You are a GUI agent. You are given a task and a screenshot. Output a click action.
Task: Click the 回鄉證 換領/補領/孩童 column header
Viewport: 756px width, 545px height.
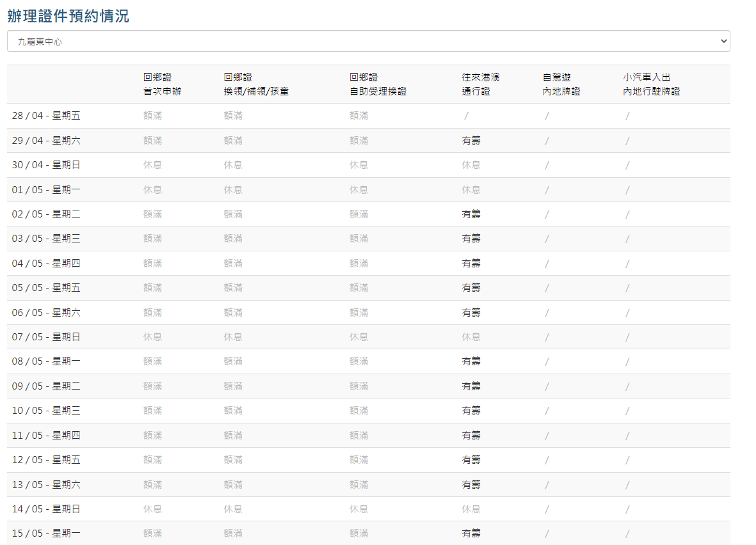click(x=256, y=84)
